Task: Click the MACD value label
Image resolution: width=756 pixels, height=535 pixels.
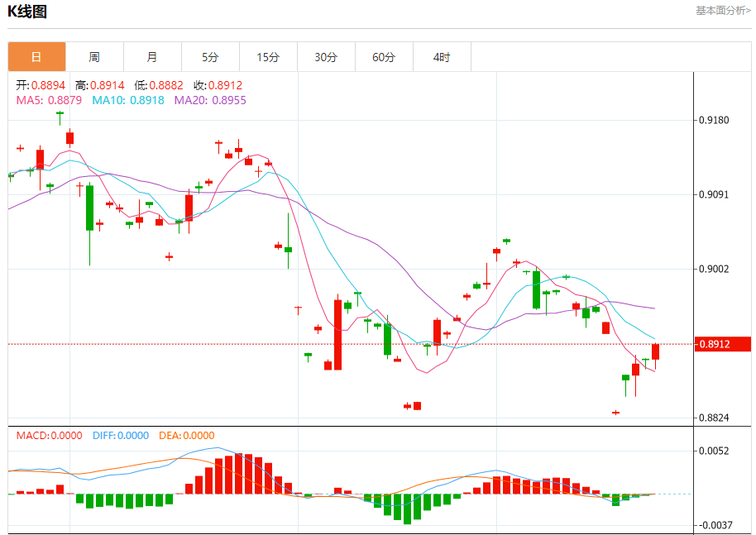Action: pos(50,436)
